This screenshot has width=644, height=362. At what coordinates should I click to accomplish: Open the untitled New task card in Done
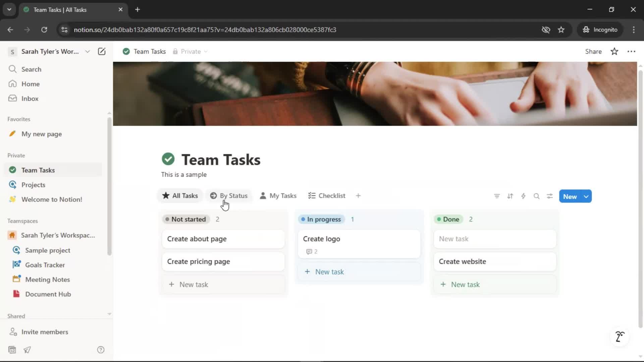coord(495,239)
